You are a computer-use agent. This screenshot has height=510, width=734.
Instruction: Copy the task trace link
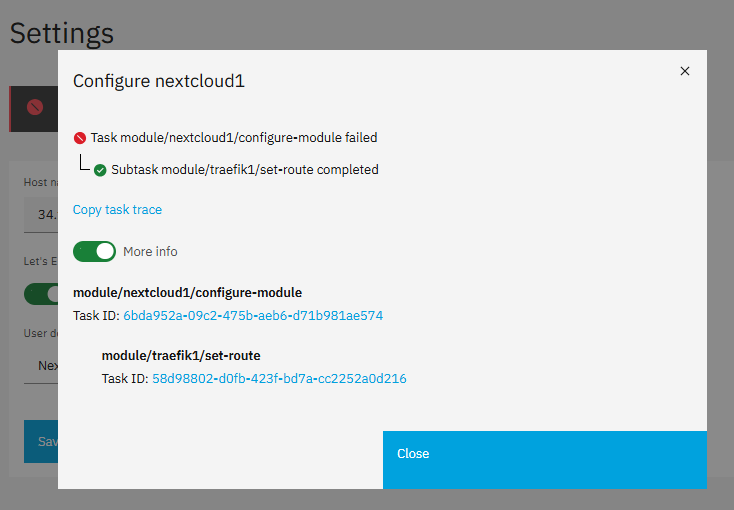point(117,209)
